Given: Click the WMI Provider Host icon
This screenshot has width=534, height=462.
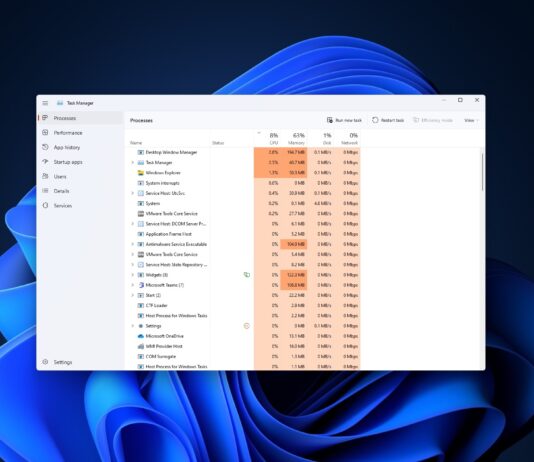Looking at the screenshot, I should [x=140, y=346].
